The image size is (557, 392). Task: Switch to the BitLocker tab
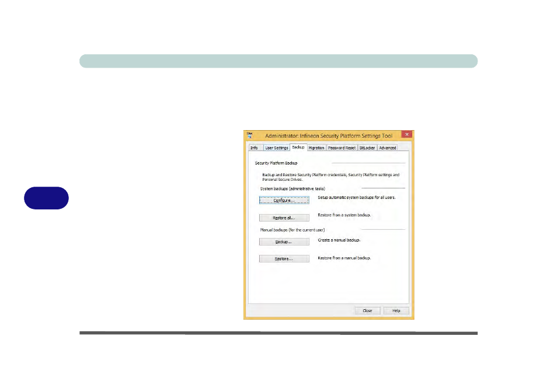[x=367, y=148]
